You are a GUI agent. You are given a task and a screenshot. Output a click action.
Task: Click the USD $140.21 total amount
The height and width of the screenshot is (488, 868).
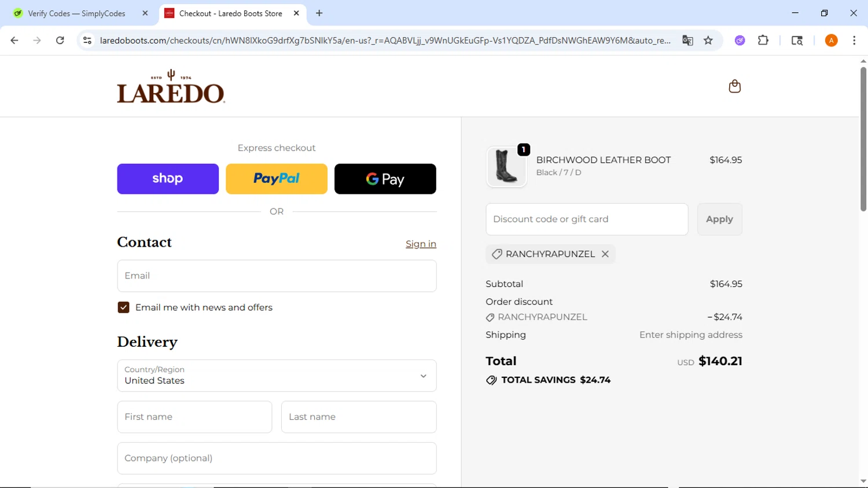(x=709, y=361)
